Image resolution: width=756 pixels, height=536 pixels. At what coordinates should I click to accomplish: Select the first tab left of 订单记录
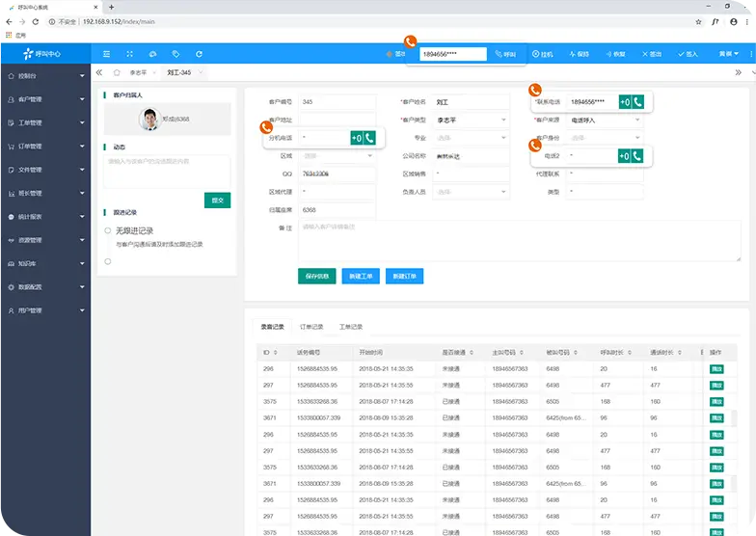pos(272,327)
